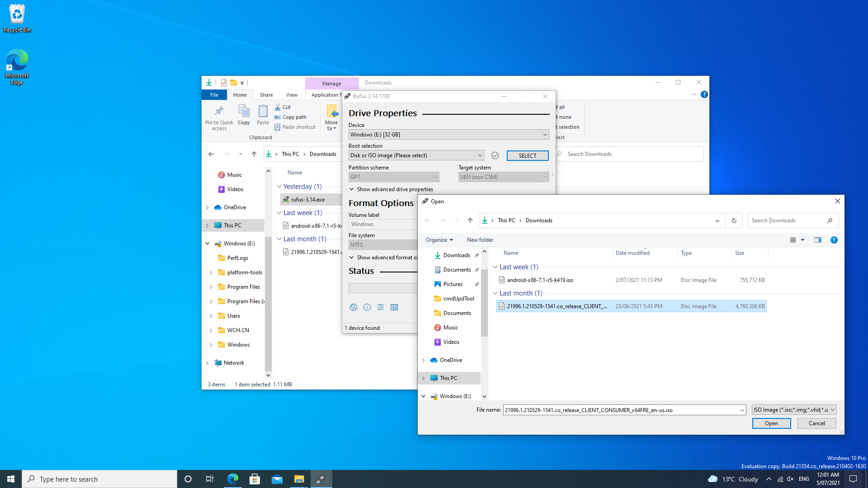Expand the Program Files folder
This screenshot has width=868, height=488.
(x=211, y=287)
